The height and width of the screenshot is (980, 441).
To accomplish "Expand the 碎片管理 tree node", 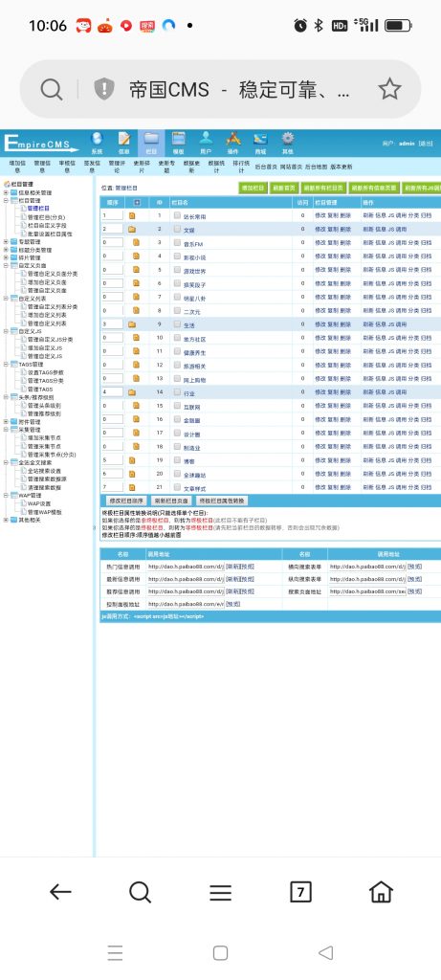I will tap(6, 257).
